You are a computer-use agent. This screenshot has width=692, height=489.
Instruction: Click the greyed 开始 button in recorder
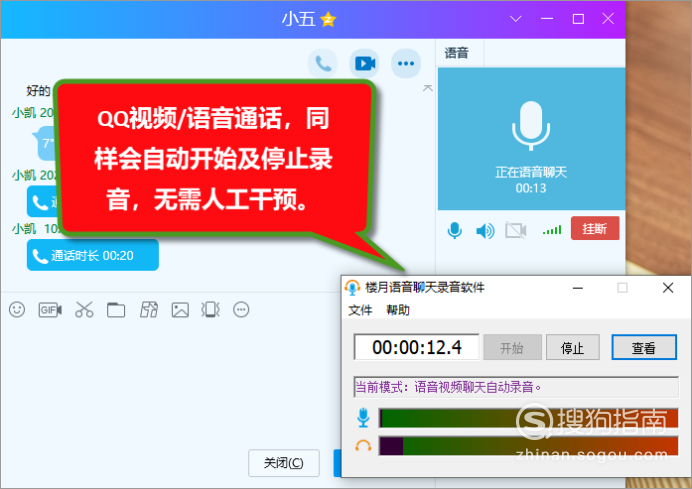512,348
